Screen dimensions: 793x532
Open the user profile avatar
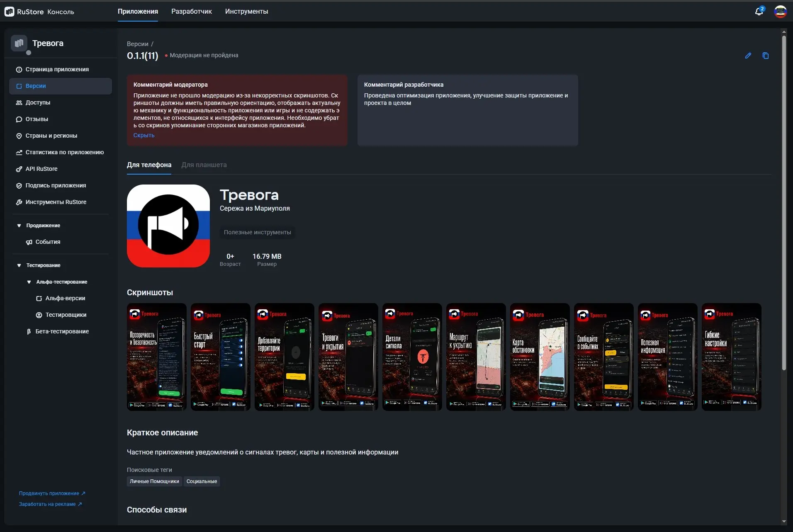tap(780, 12)
